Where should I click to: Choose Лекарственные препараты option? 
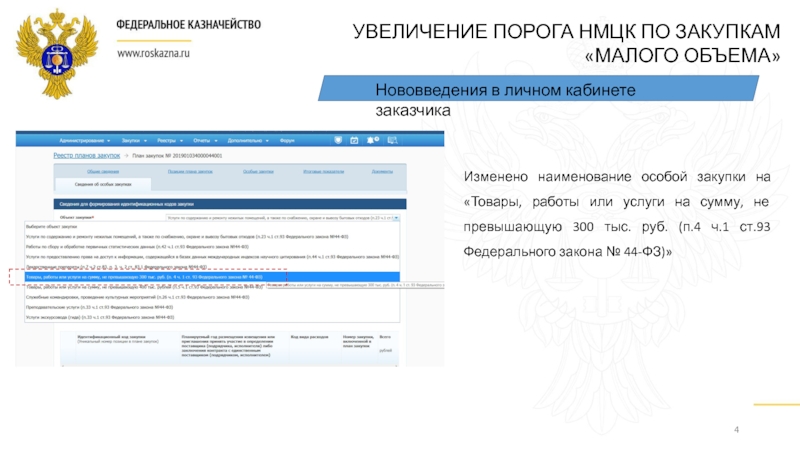point(212,267)
